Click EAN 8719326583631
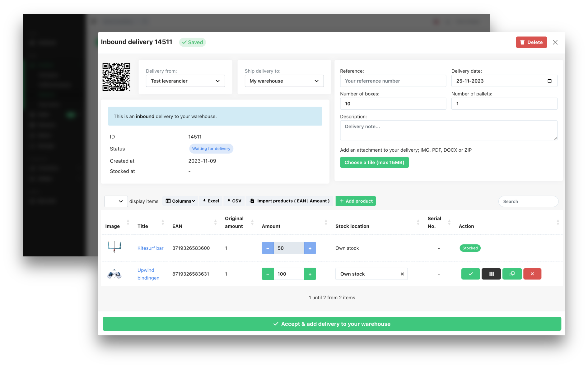The height and width of the screenshot is (368, 588). pos(191,274)
